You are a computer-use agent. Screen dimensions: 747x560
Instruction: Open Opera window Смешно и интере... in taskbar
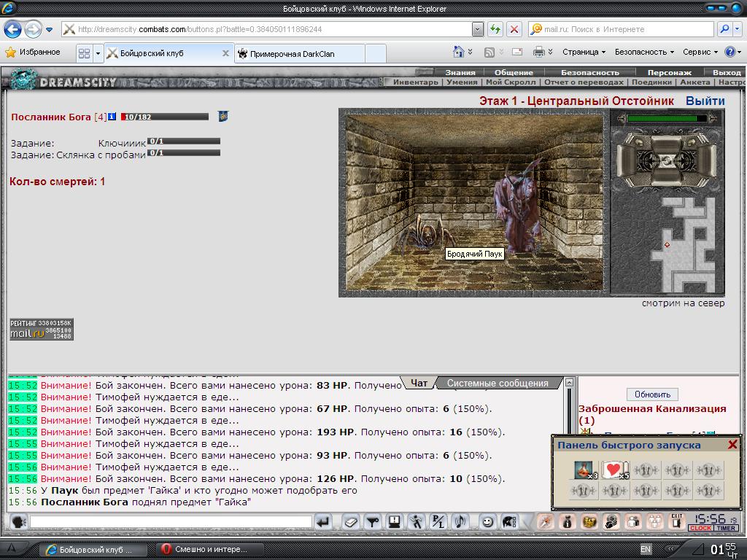coord(209,549)
